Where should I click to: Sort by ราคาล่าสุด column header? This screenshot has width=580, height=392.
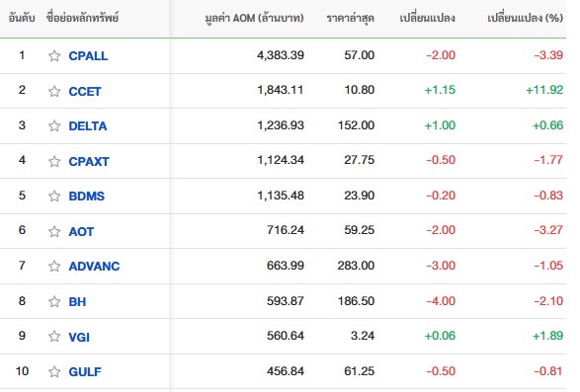(351, 18)
